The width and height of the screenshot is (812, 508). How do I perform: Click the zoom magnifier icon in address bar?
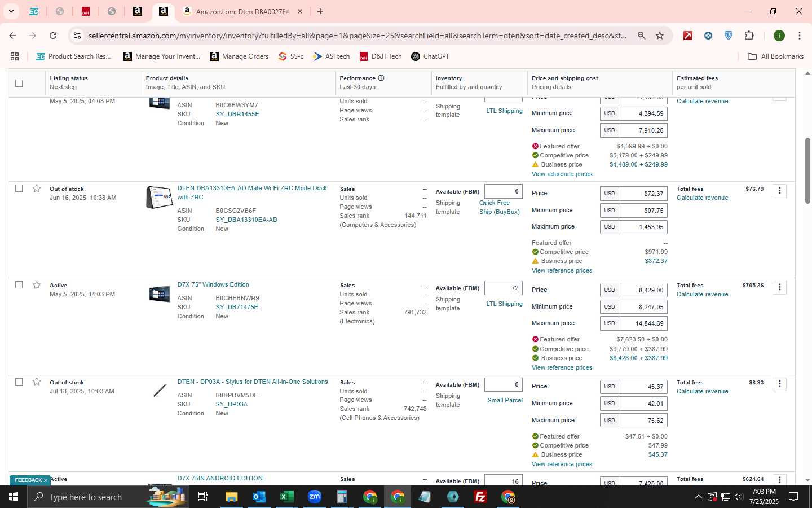pyautogui.click(x=641, y=36)
